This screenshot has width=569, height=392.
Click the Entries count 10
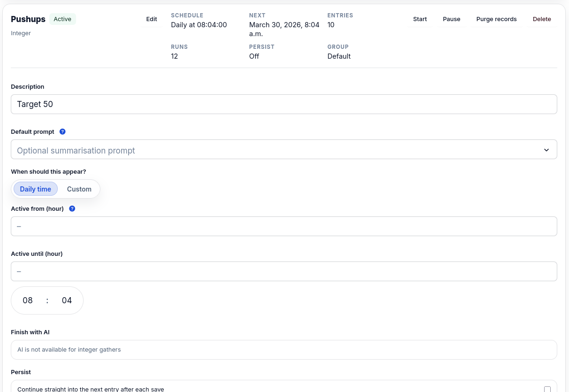coord(331,25)
